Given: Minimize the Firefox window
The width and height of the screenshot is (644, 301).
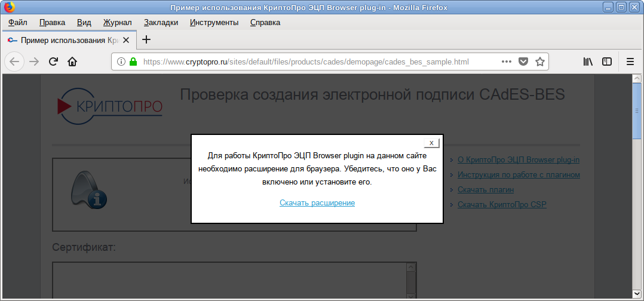Looking at the screenshot, I should coord(609,7).
